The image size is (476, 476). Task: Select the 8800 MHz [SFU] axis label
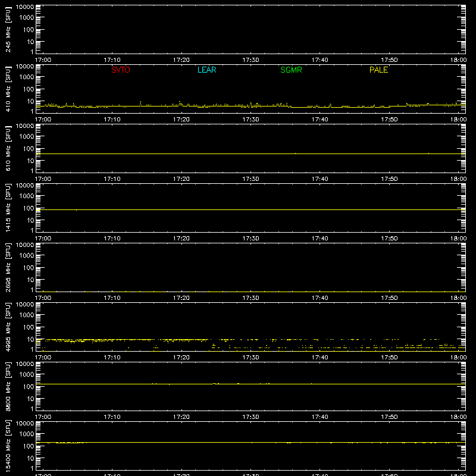(x=8, y=386)
